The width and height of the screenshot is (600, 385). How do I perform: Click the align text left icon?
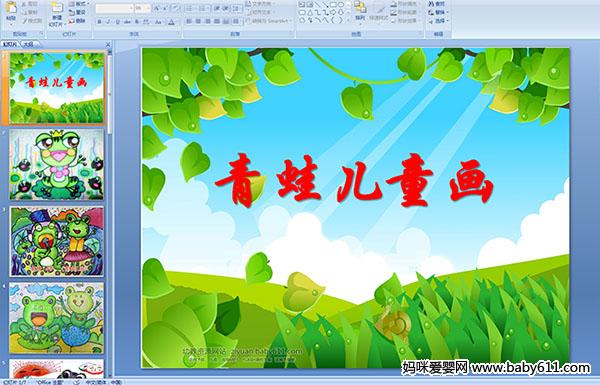tap(189, 21)
